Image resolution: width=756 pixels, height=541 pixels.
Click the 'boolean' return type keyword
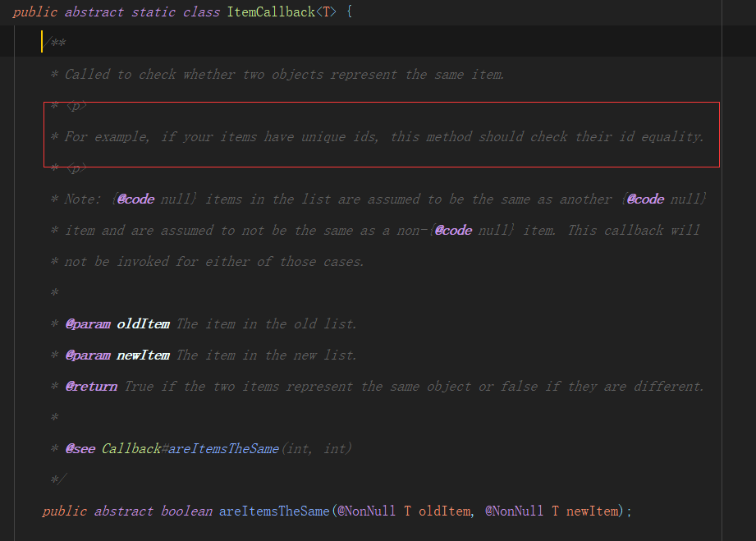tap(186, 511)
